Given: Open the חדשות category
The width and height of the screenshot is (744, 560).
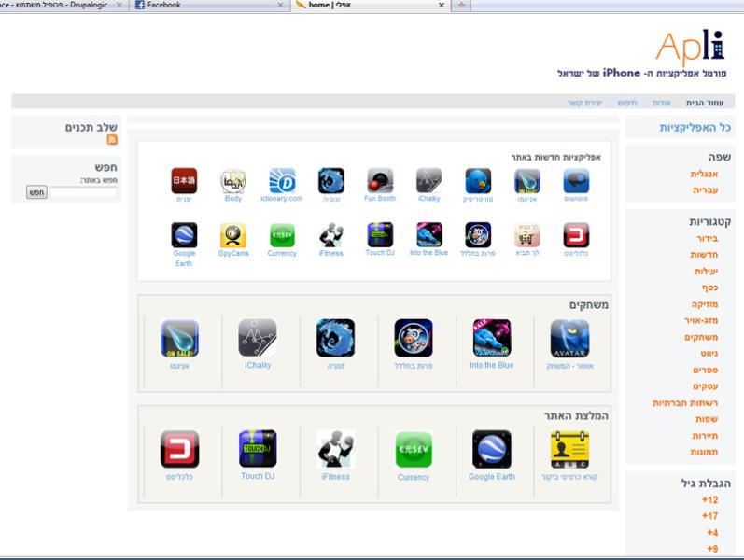Looking at the screenshot, I should [x=704, y=255].
